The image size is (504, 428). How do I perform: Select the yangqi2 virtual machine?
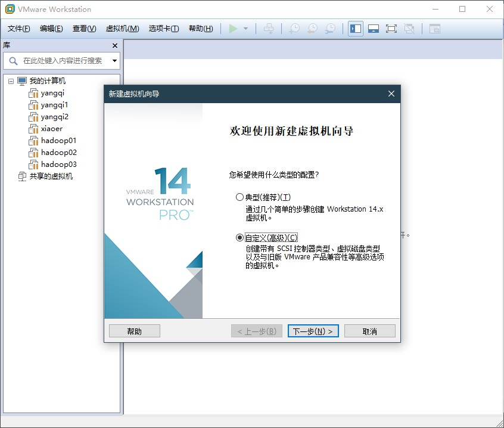tap(55, 117)
